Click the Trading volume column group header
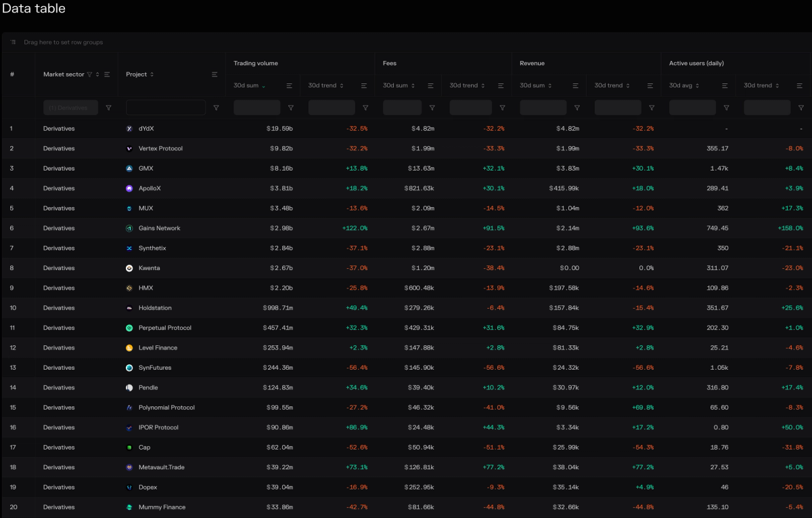812x518 pixels. [x=256, y=63]
